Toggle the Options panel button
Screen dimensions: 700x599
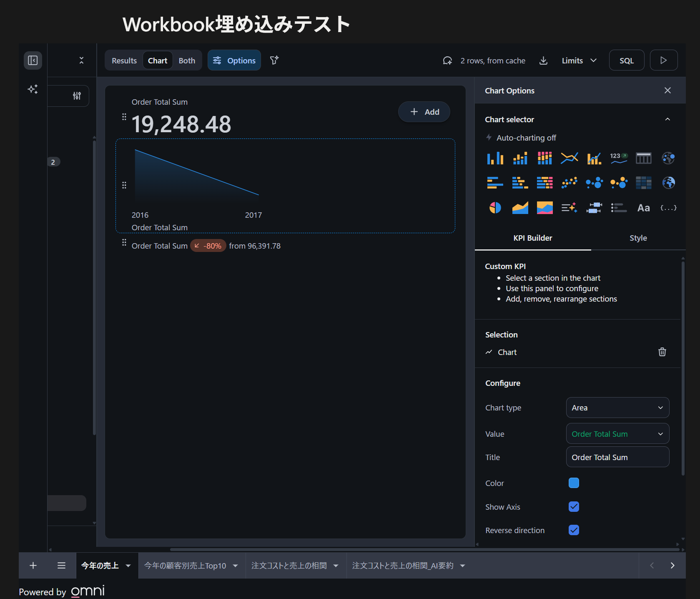pyautogui.click(x=234, y=60)
